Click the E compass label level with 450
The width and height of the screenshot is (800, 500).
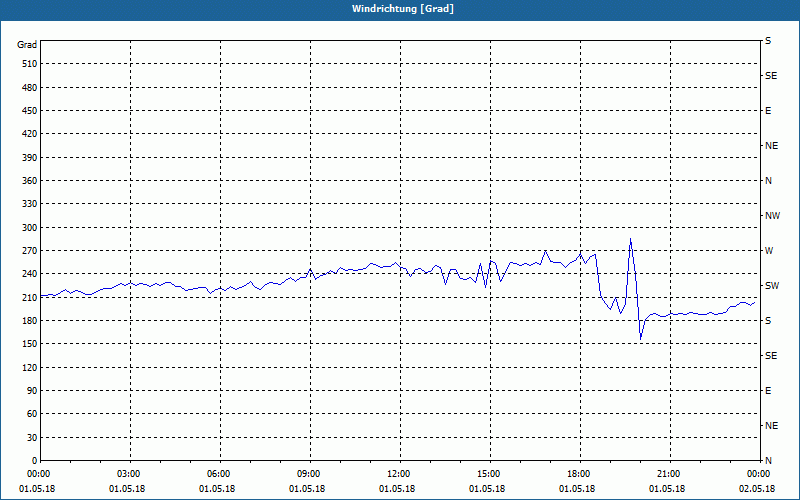click(768, 111)
